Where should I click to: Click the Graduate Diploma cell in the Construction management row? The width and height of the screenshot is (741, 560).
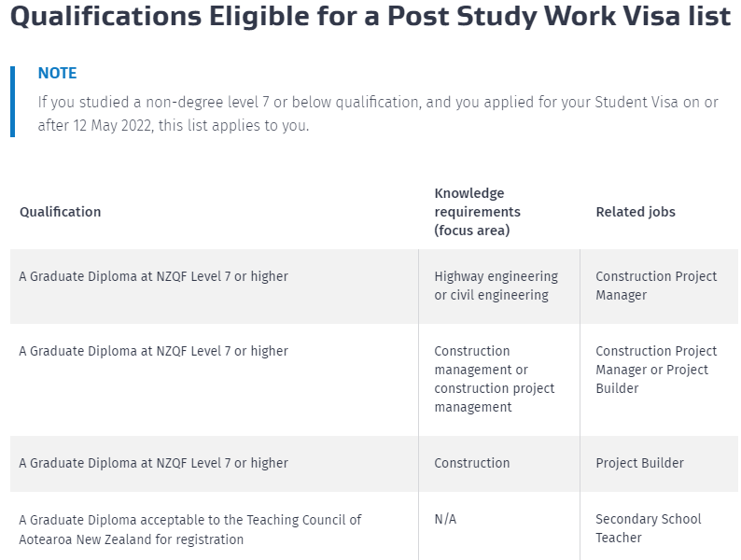(154, 351)
